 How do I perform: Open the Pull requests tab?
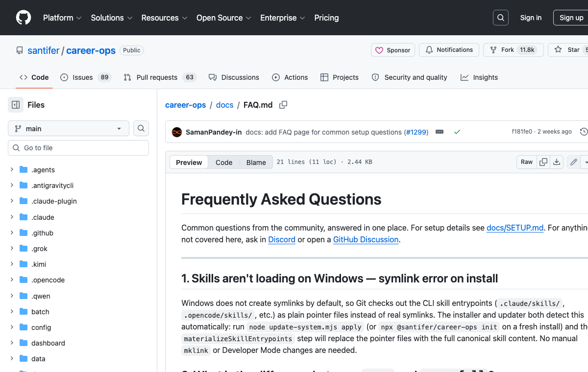(160, 77)
